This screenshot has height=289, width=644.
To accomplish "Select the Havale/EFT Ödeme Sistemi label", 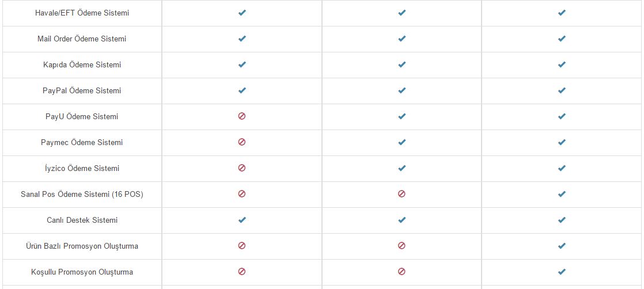I will coord(82,13).
